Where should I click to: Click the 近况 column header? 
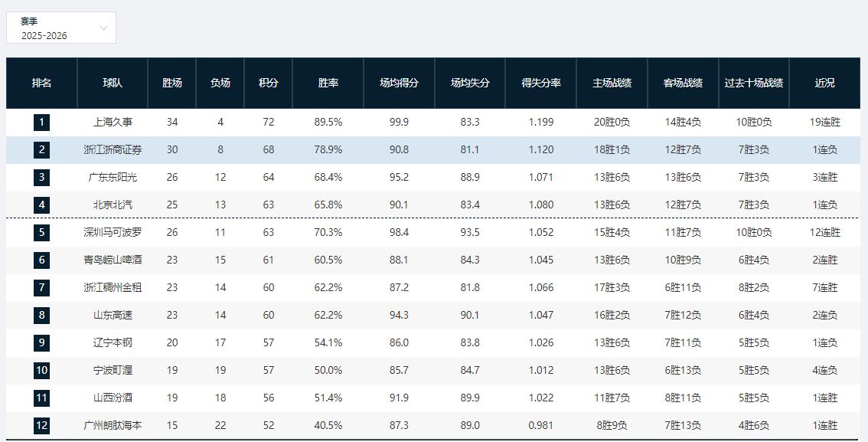[x=825, y=83]
